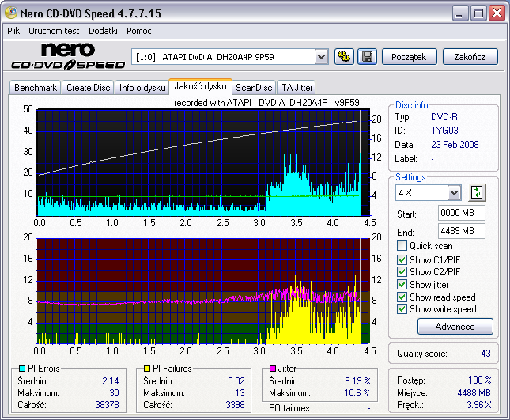Screen dimensions: 510x420
Task: Open the Uruchom test menu
Action: 54,31
